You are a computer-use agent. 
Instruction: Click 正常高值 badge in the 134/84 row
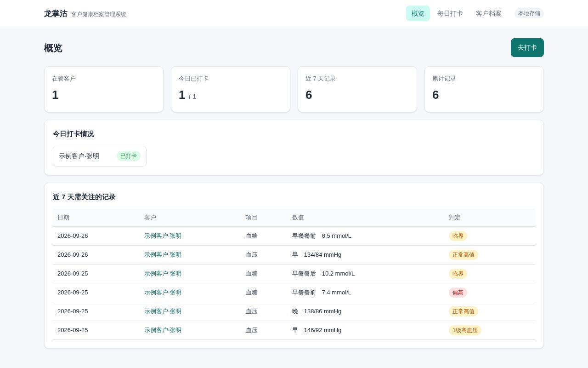click(x=464, y=255)
